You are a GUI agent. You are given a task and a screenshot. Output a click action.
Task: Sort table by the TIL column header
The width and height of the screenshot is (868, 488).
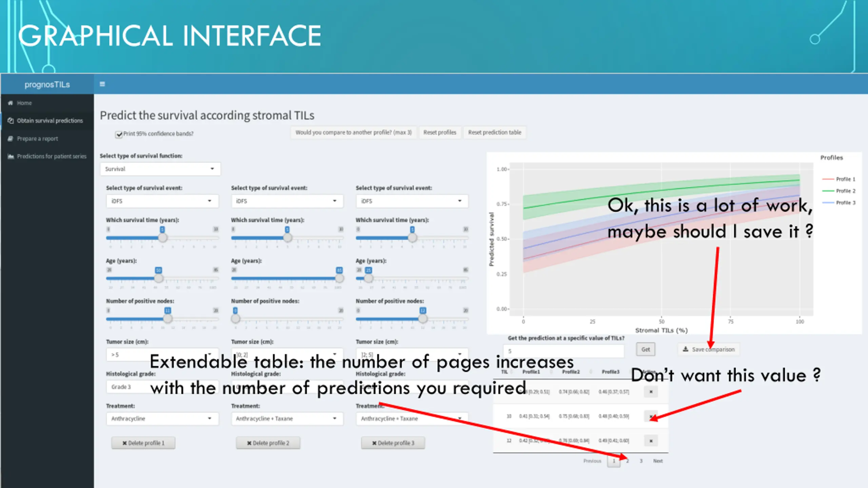505,372
